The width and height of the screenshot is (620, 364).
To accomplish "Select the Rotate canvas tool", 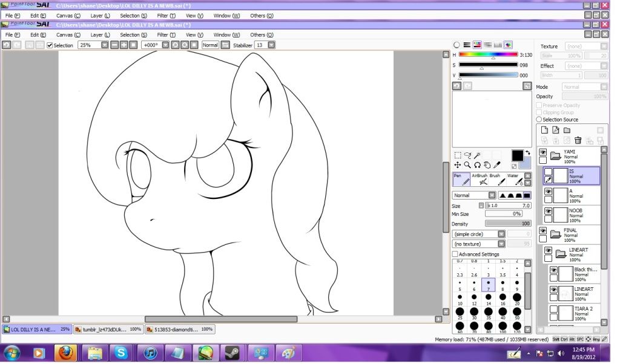I will pyautogui.click(x=477, y=165).
